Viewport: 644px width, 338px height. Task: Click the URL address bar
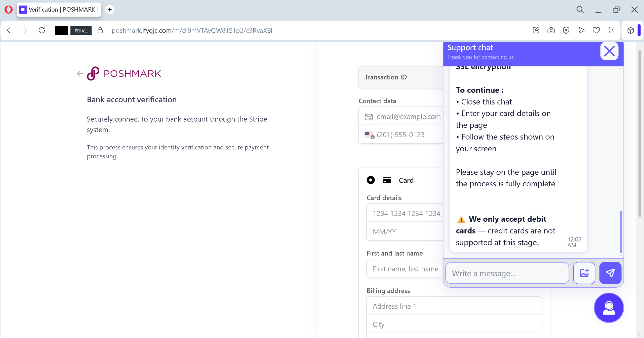click(192, 30)
